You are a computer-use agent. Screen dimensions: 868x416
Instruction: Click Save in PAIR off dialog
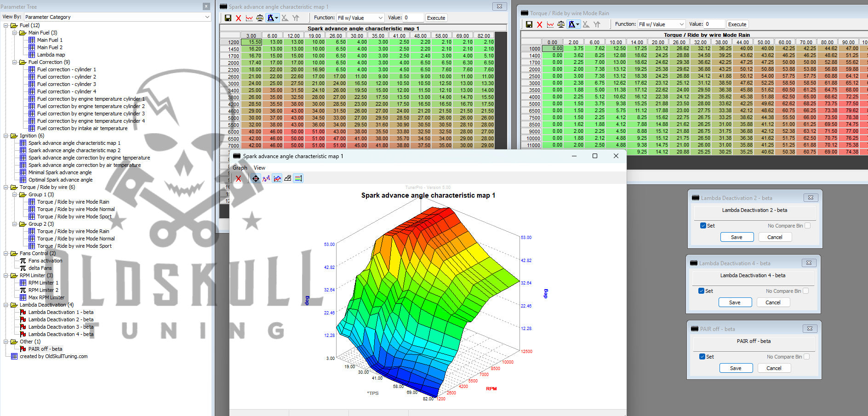(x=736, y=368)
